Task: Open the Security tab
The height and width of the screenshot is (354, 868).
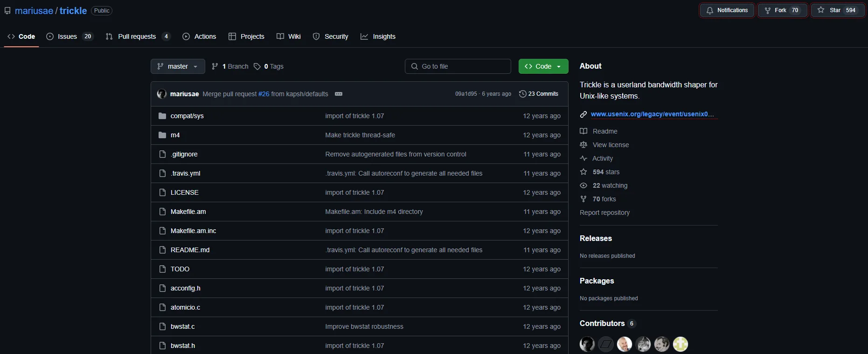Action: point(331,36)
